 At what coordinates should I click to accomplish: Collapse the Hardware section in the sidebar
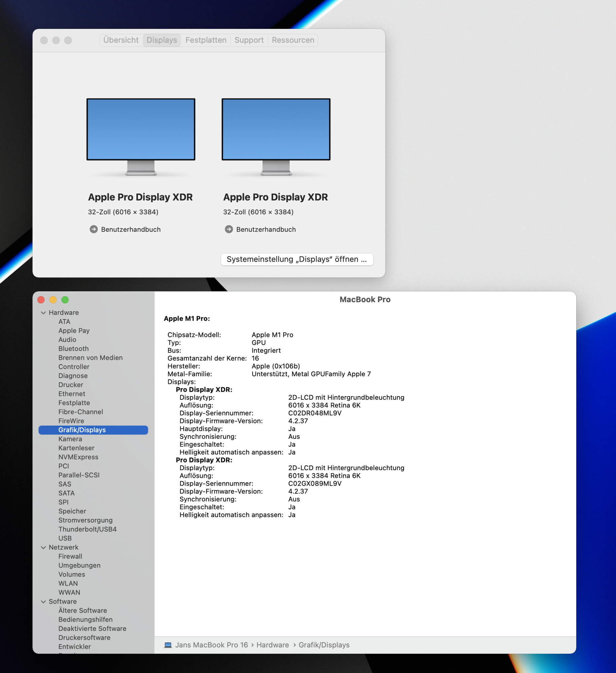coord(43,313)
